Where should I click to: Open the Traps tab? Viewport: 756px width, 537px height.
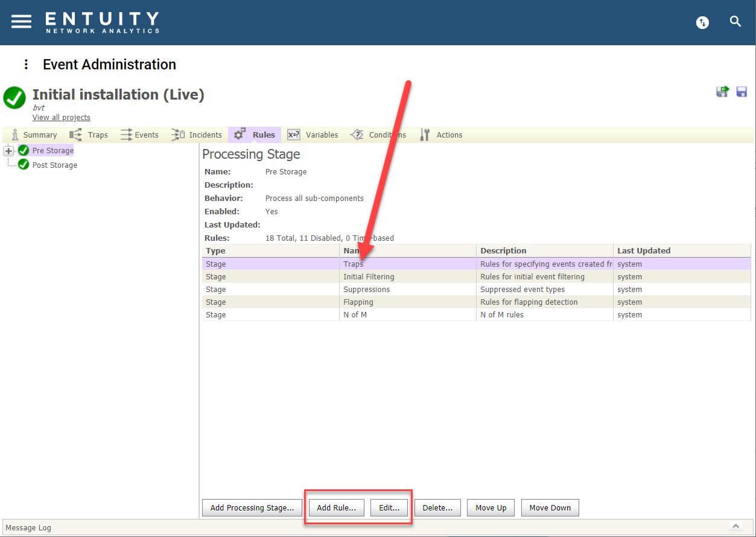point(89,135)
